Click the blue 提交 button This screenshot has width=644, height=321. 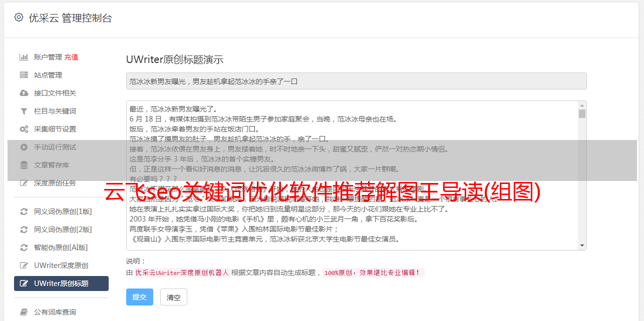140,297
